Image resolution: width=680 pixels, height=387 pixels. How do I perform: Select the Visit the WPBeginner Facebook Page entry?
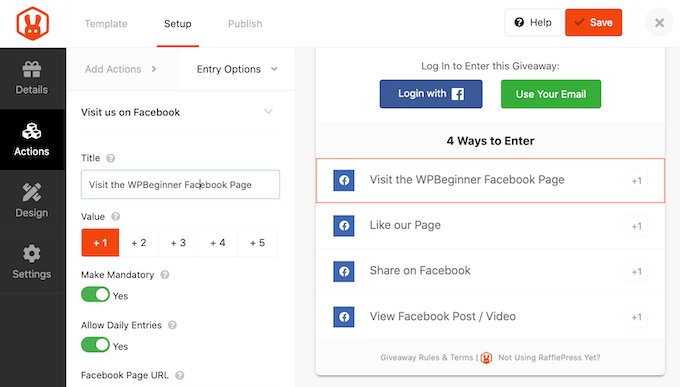[490, 180]
